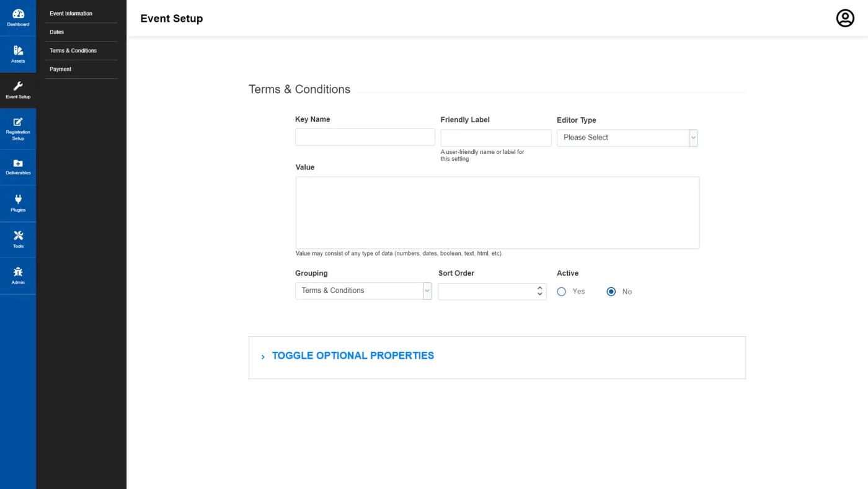
Task: Click the Friendly Label helper text
Action: [x=482, y=155]
